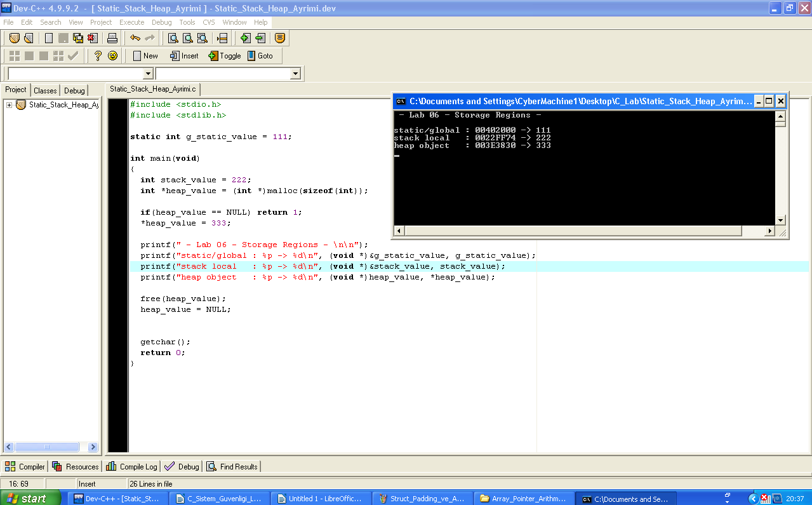Click the Toggle bookmark button

(225, 56)
